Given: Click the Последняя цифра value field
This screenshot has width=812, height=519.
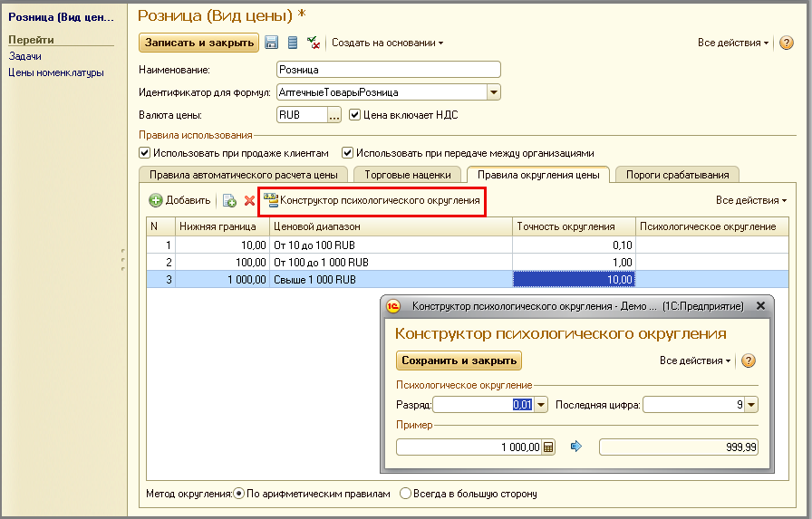Looking at the screenshot, I should [x=694, y=405].
